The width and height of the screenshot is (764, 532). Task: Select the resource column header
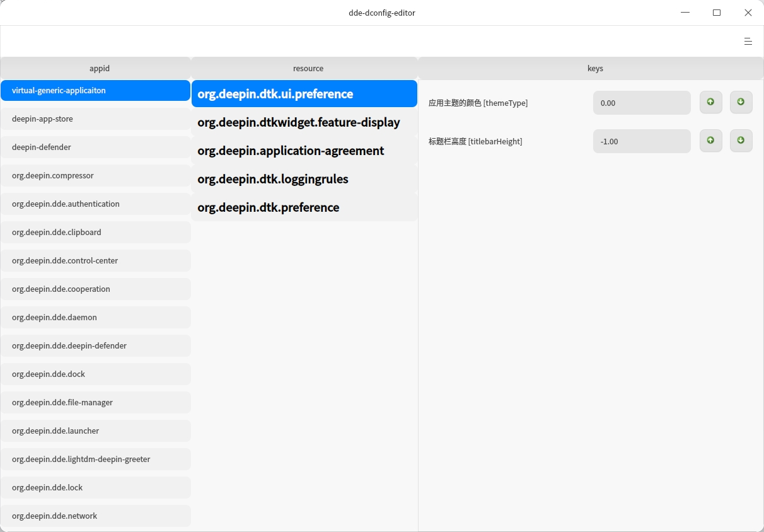[x=304, y=69]
